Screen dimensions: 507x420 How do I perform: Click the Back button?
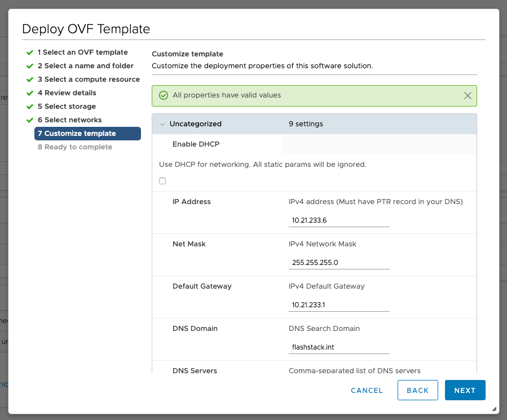pos(417,390)
